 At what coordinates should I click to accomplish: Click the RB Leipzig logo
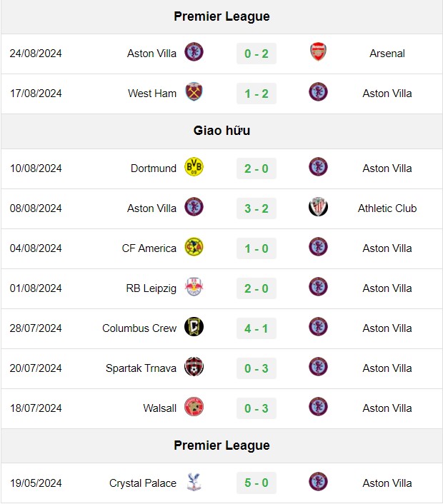pos(194,287)
